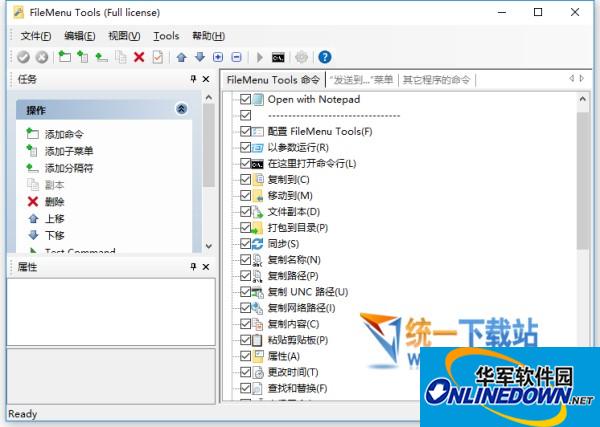This screenshot has width=600, height=427.
Task: Click the gear settings toolbar icon
Action: click(x=302, y=57)
